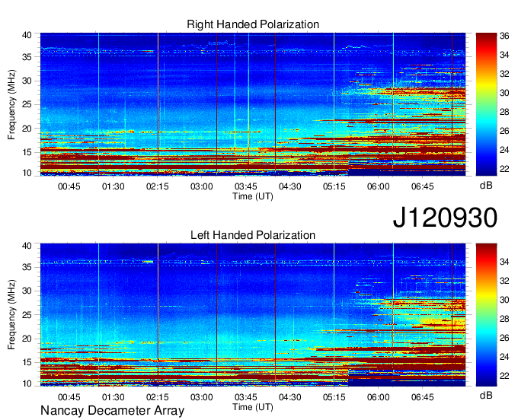Click "Time (UT)" axis label under Left Handed plot

253,407
